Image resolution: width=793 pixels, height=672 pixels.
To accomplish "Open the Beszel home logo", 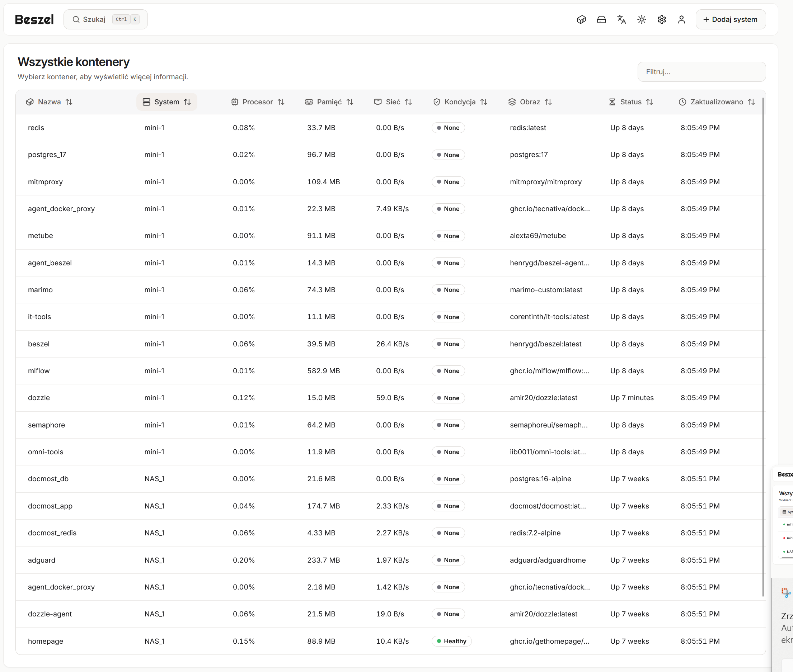I will click(34, 19).
